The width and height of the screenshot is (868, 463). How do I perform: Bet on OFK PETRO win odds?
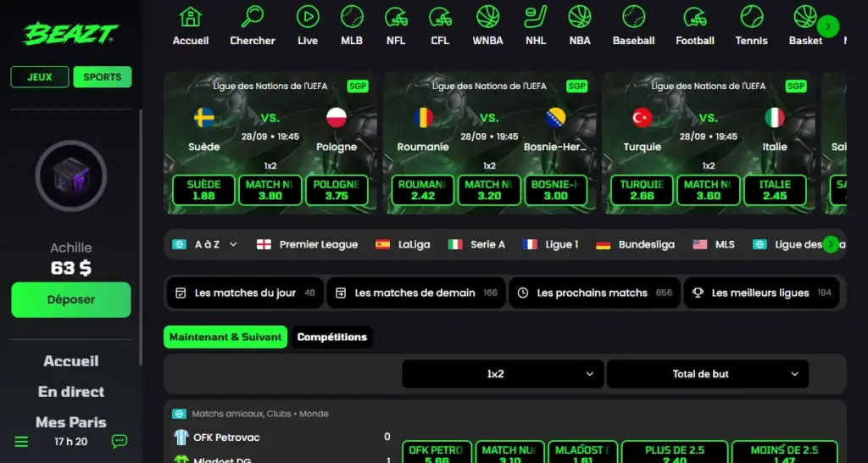[437, 452]
